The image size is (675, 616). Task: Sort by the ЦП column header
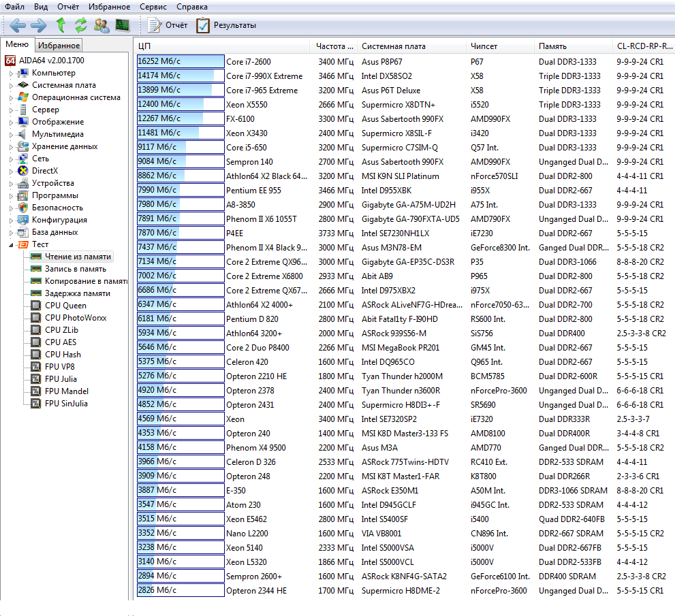tap(221, 46)
